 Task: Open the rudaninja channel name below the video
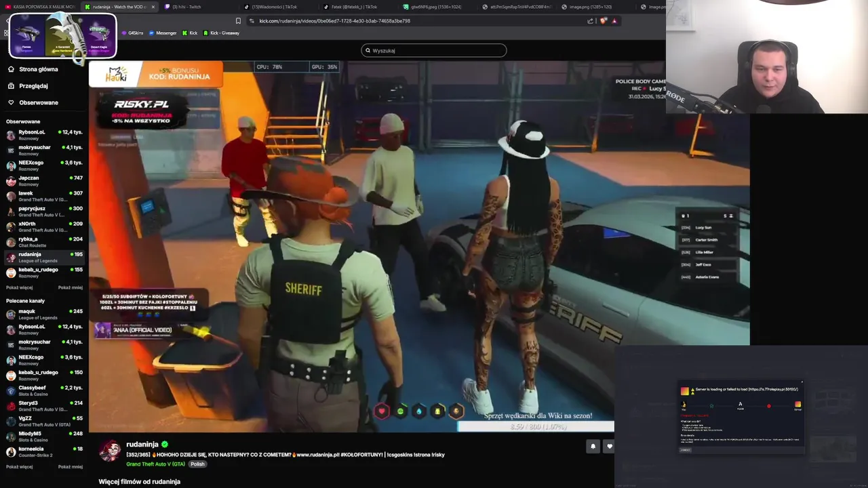142,445
